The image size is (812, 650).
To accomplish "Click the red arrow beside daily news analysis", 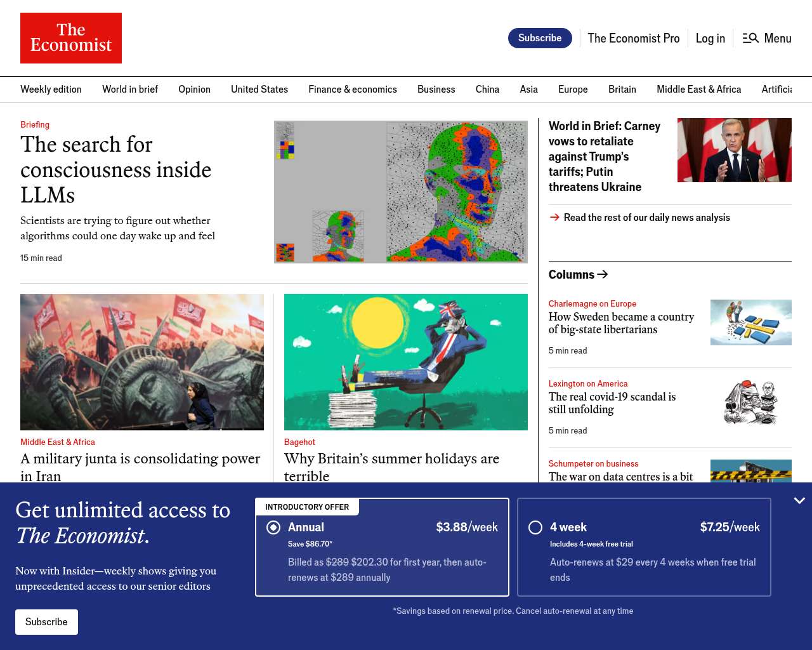I will [554, 217].
